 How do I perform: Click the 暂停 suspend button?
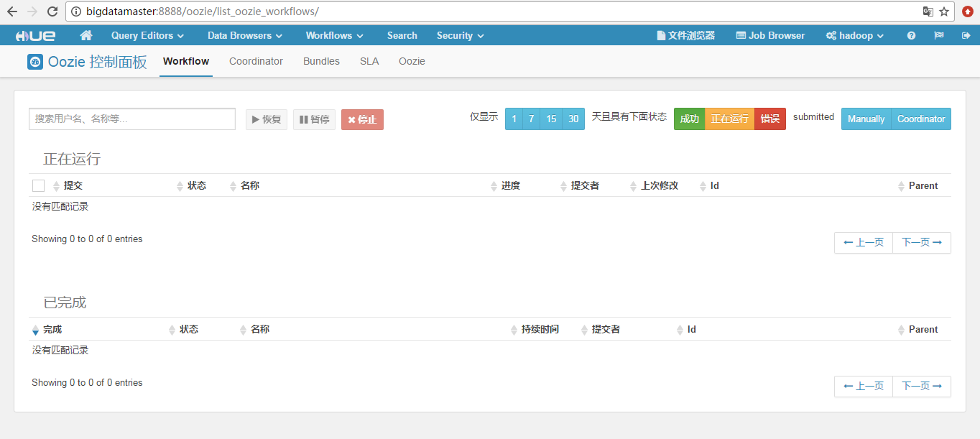tap(314, 119)
